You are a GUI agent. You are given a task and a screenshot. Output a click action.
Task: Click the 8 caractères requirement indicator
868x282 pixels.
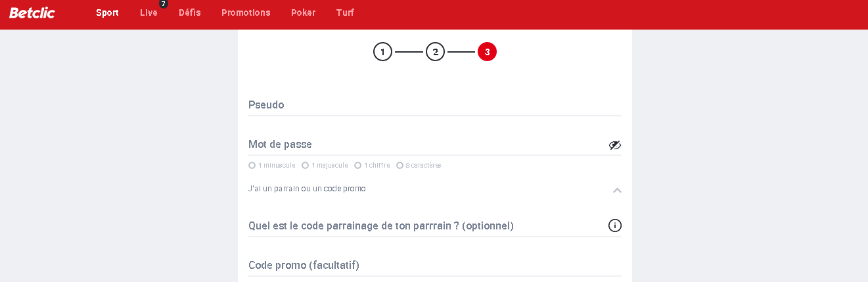[419, 166]
